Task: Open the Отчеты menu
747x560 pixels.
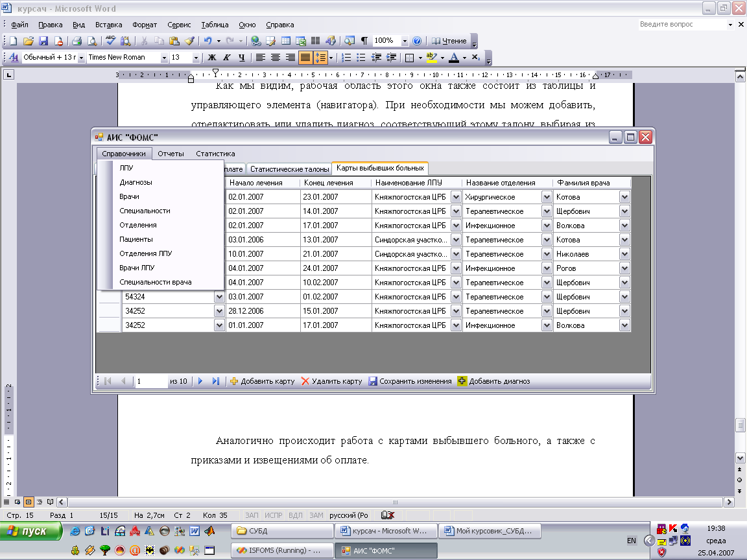Action: (x=171, y=154)
